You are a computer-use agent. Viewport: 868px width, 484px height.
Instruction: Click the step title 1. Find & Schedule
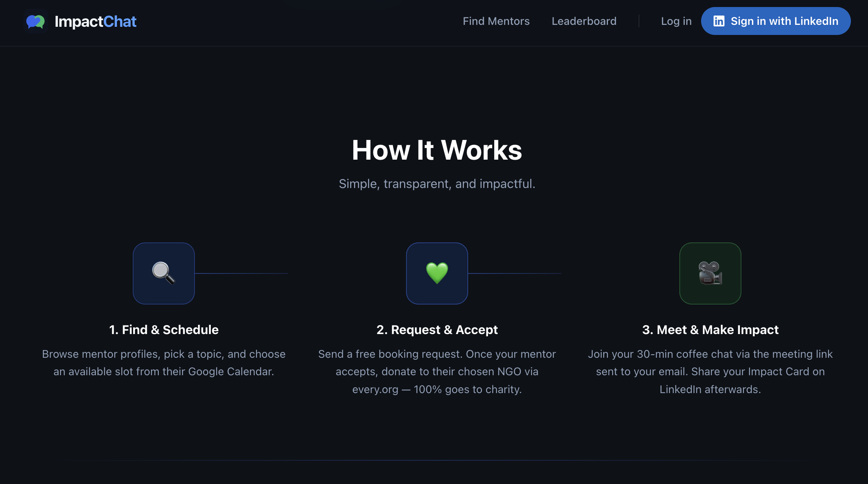[163, 329]
